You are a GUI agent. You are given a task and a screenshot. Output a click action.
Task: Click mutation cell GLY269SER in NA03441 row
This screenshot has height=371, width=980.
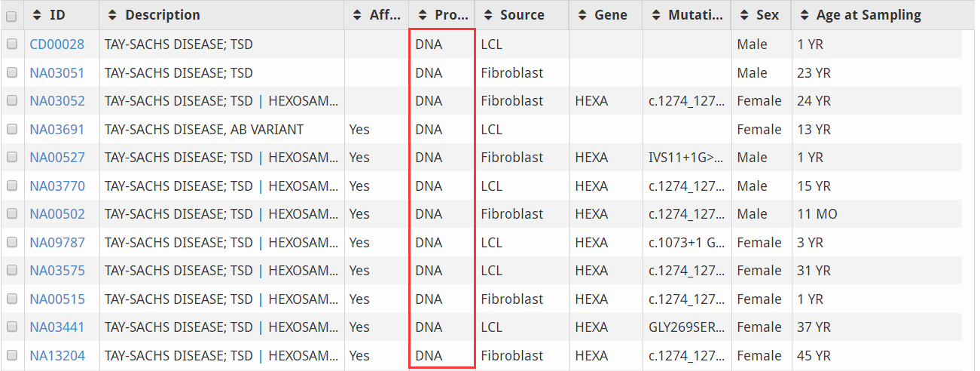[x=686, y=327]
